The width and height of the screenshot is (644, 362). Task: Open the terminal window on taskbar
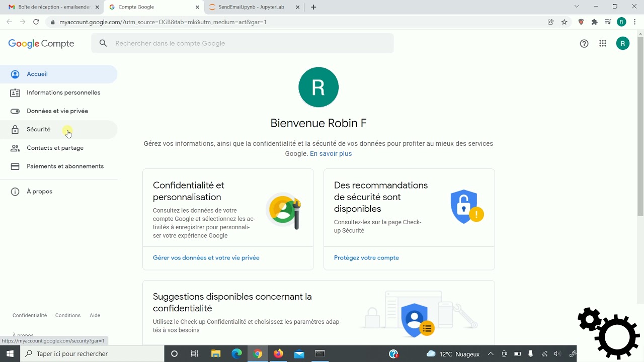click(320, 354)
